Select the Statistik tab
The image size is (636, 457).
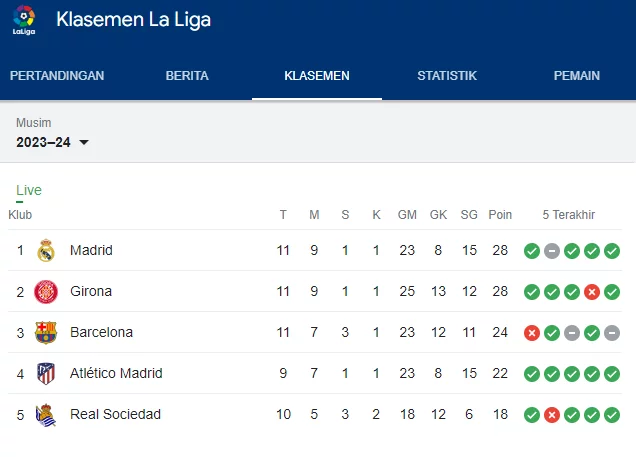pos(447,76)
